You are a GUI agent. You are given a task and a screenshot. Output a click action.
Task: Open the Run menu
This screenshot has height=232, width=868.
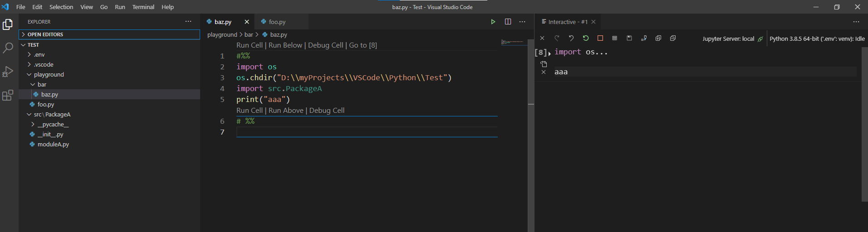pyautogui.click(x=120, y=7)
